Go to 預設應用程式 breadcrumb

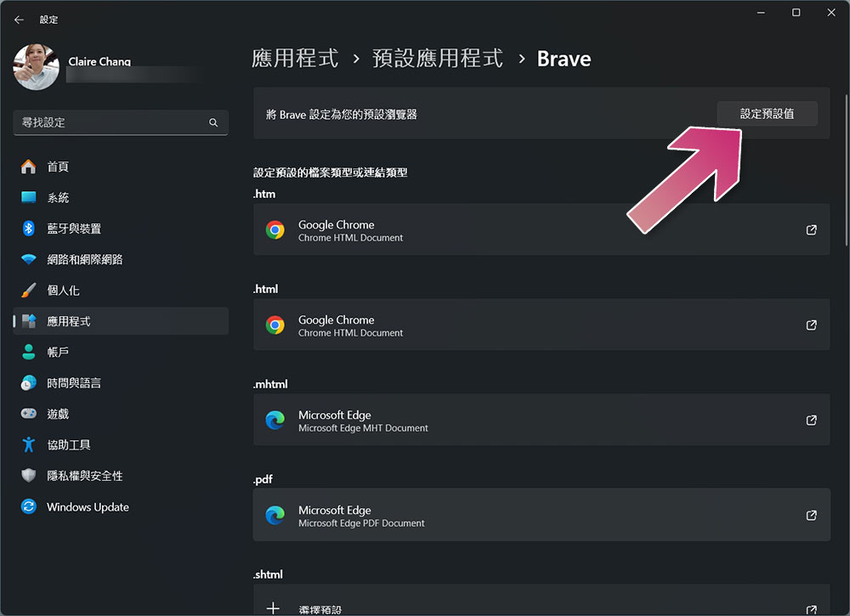[438, 59]
